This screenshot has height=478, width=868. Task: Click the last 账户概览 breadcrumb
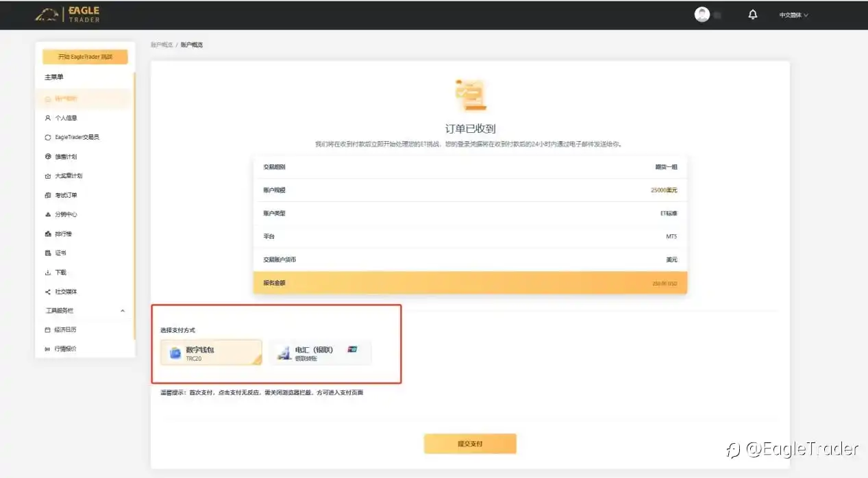[x=192, y=45]
